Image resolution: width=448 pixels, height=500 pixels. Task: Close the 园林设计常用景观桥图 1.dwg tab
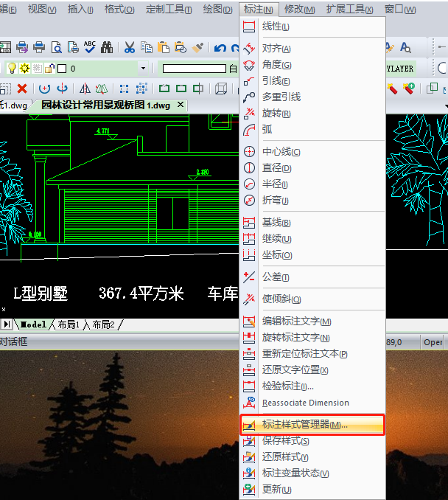[x=181, y=105]
